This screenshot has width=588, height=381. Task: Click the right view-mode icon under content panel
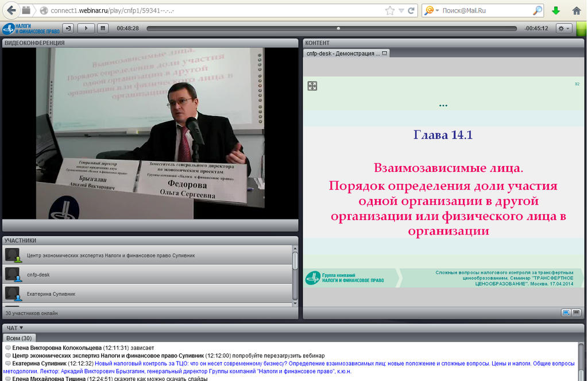pyautogui.click(x=576, y=313)
